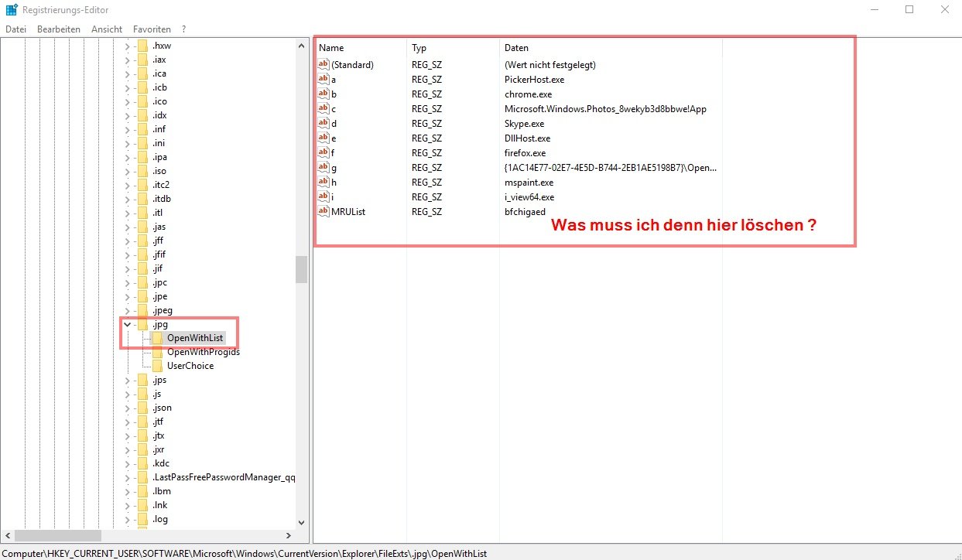Click the string icon of value g

[324, 167]
